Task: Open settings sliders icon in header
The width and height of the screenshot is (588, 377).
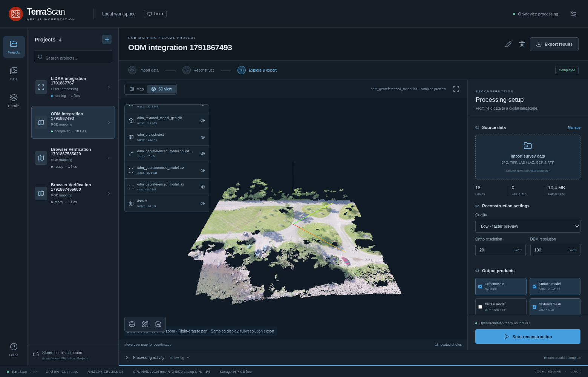Action: 574,14
